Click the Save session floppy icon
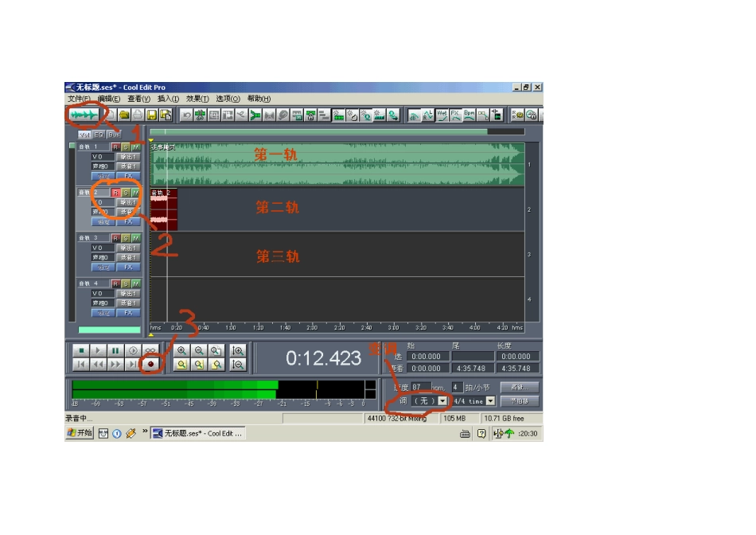756x535 pixels. (x=152, y=115)
